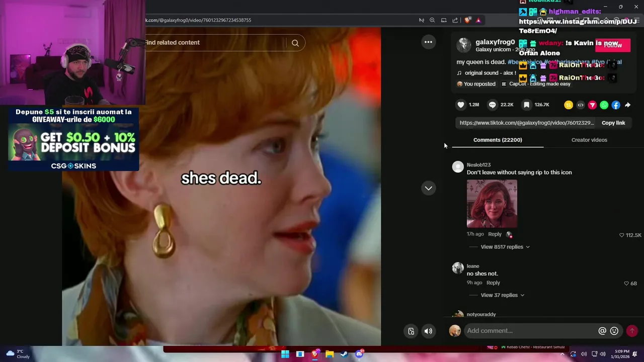Follow galaxyfrog0
Viewport: 644px width, 362px height.
(x=613, y=45)
